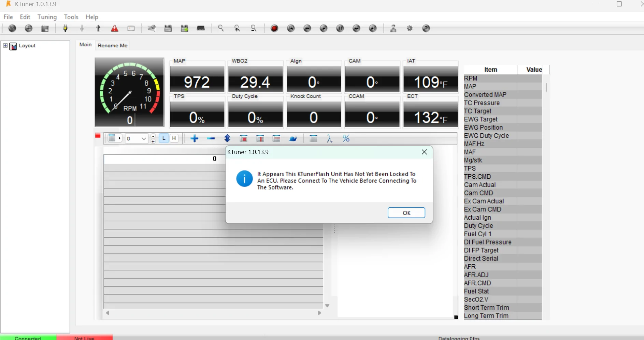Open the Edit menu
Screen dimensions: 644x340
click(x=25, y=17)
